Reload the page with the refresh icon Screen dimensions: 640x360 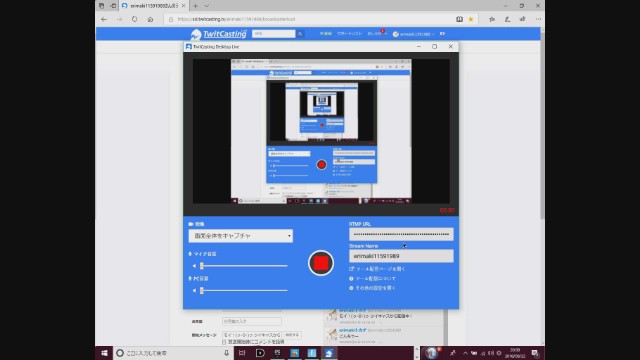pos(134,19)
